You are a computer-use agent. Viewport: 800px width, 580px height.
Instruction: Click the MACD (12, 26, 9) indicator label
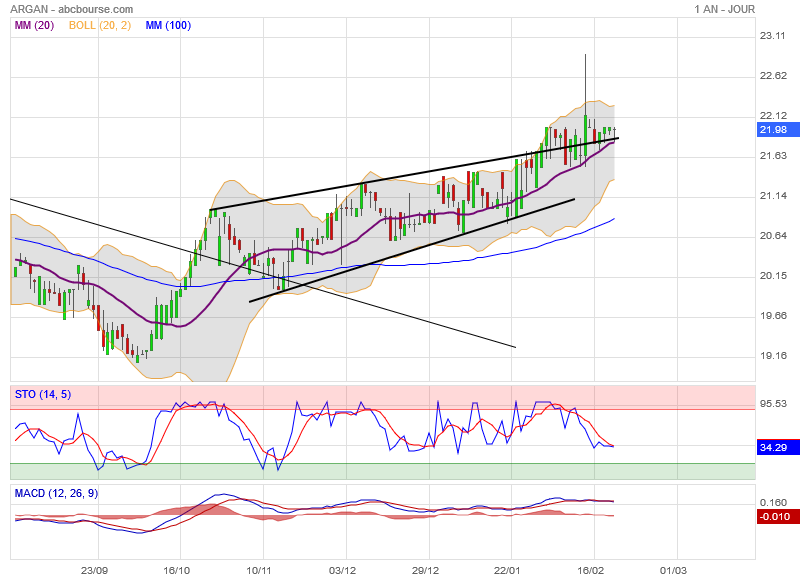tap(56, 493)
